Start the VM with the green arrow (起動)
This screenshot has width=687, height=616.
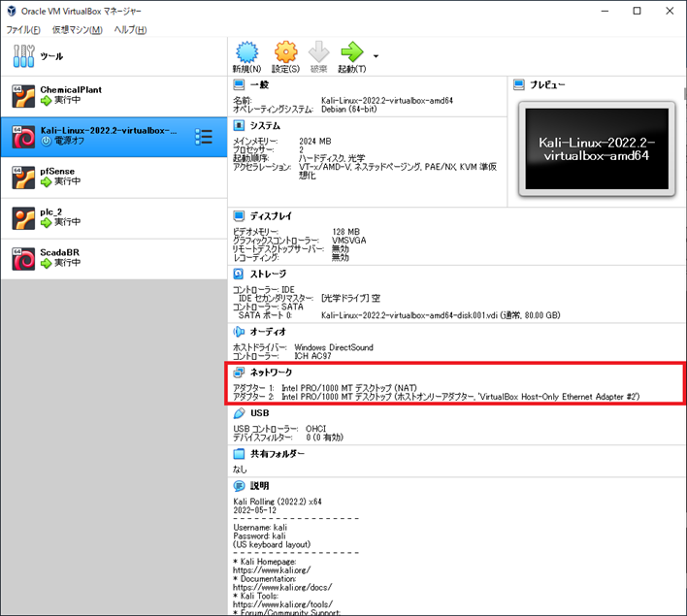[352, 52]
